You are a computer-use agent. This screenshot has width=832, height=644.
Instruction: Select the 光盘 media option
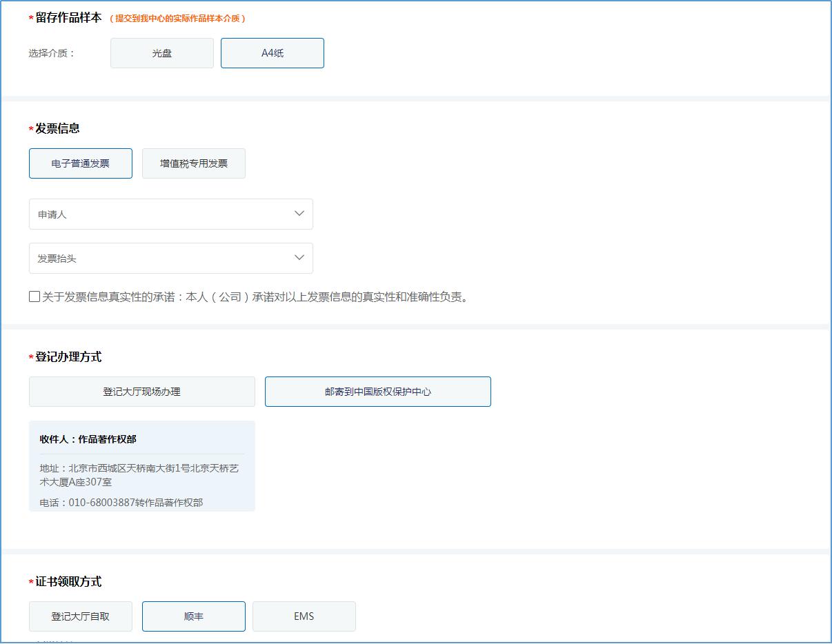tap(161, 52)
